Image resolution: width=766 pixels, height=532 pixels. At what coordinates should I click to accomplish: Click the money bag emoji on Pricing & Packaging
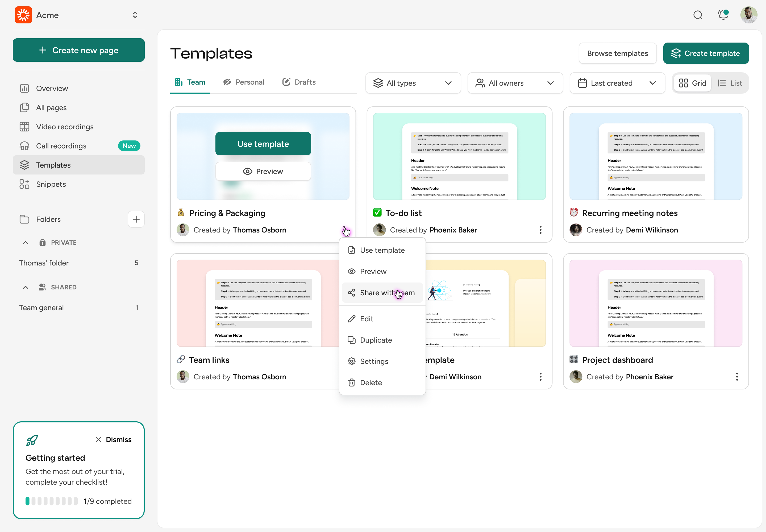tap(181, 213)
